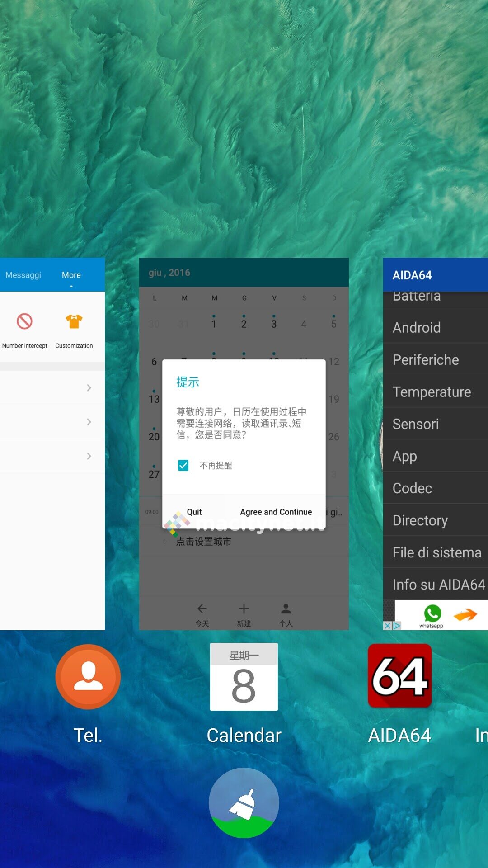Image resolution: width=488 pixels, height=868 pixels.
Task: Select day 5 in the calendar
Action: click(x=334, y=324)
